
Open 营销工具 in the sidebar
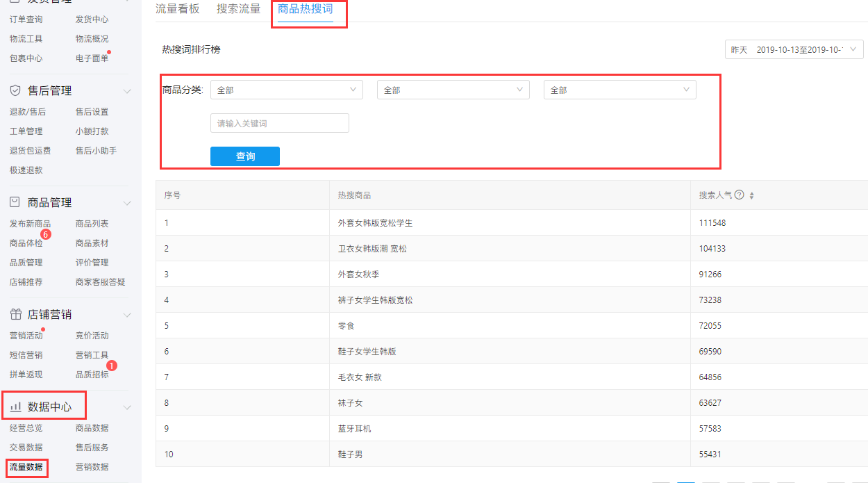coord(92,355)
